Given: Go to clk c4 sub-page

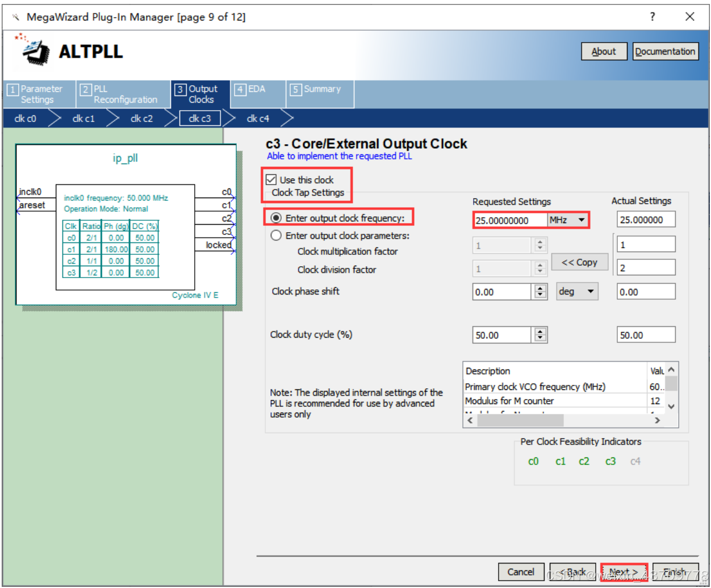Looking at the screenshot, I should point(258,119).
